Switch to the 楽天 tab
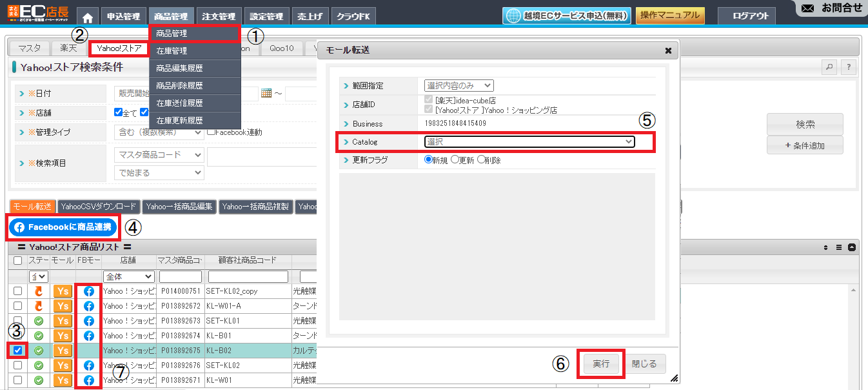 [69, 48]
